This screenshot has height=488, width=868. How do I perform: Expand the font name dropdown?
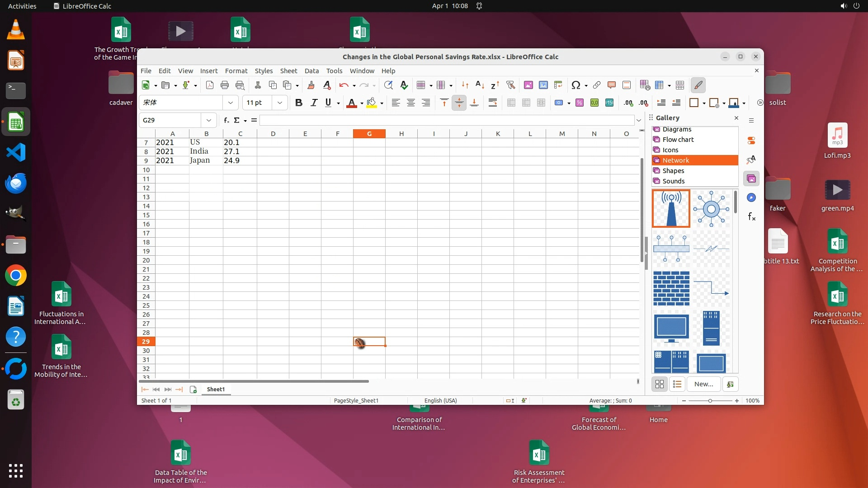pyautogui.click(x=230, y=103)
